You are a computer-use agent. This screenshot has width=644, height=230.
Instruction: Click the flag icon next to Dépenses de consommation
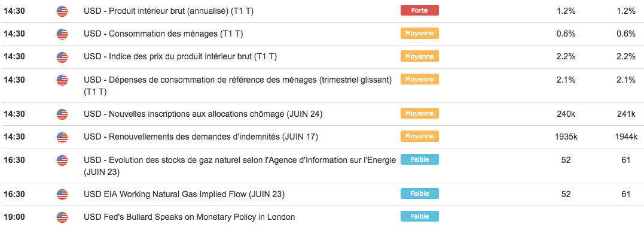pyautogui.click(x=62, y=80)
